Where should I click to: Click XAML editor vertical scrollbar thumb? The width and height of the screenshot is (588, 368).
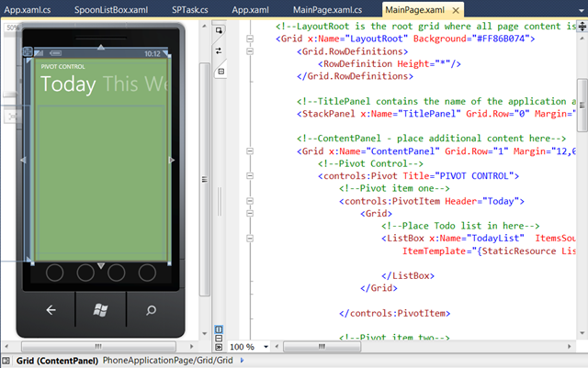(582, 106)
